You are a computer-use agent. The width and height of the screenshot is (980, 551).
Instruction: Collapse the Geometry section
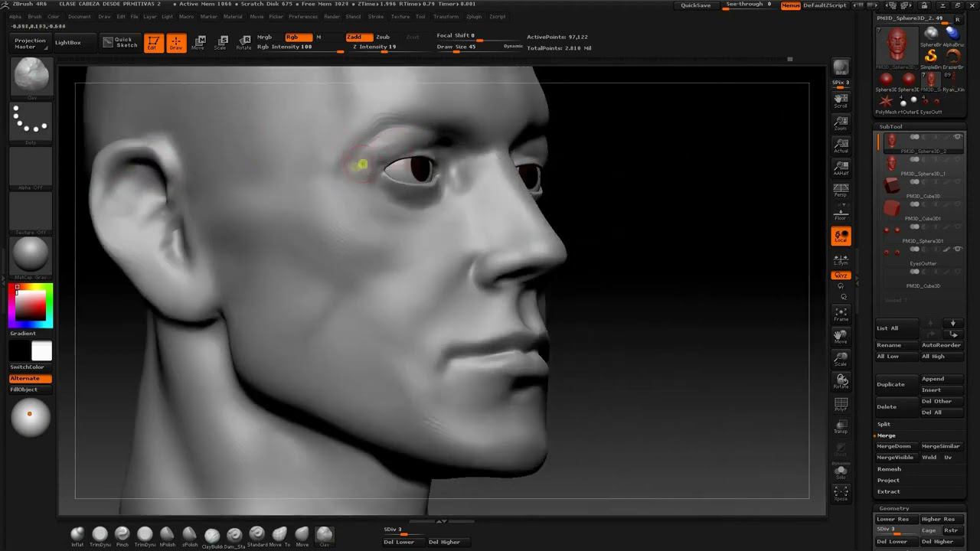[893, 508]
